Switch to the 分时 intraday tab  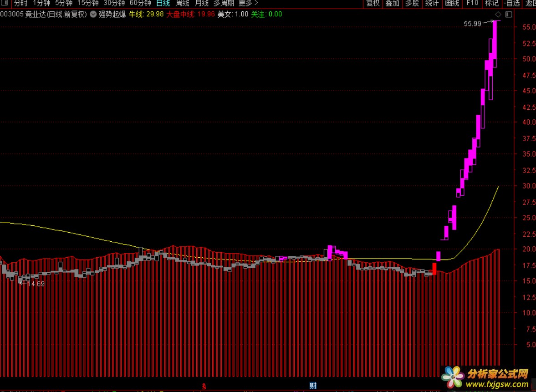coord(20,3)
